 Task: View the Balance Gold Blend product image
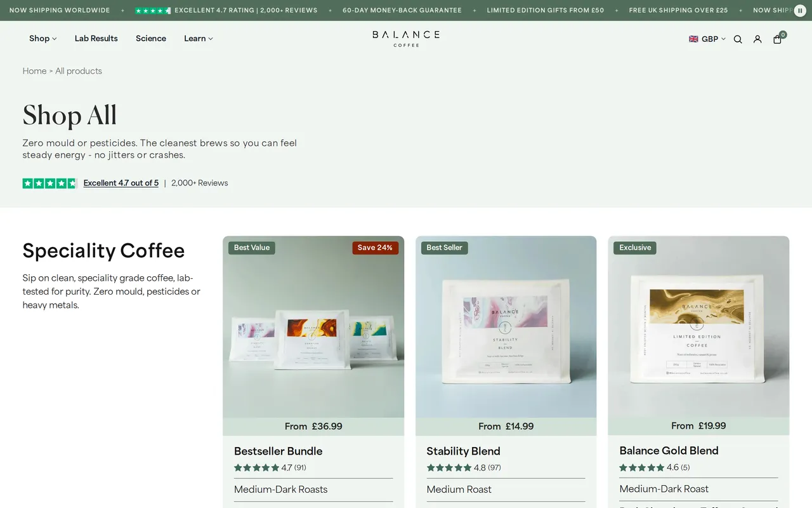698,326
